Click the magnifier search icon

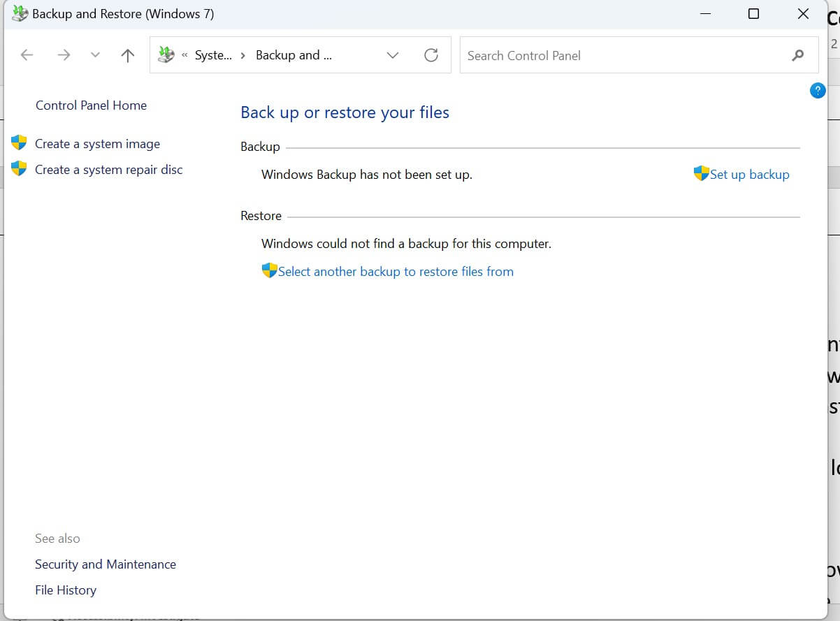pyautogui.click(x=798, y=55)
